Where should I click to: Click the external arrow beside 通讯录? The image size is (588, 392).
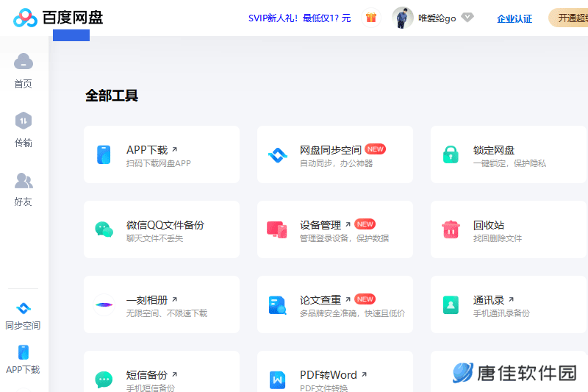point(511,300)
